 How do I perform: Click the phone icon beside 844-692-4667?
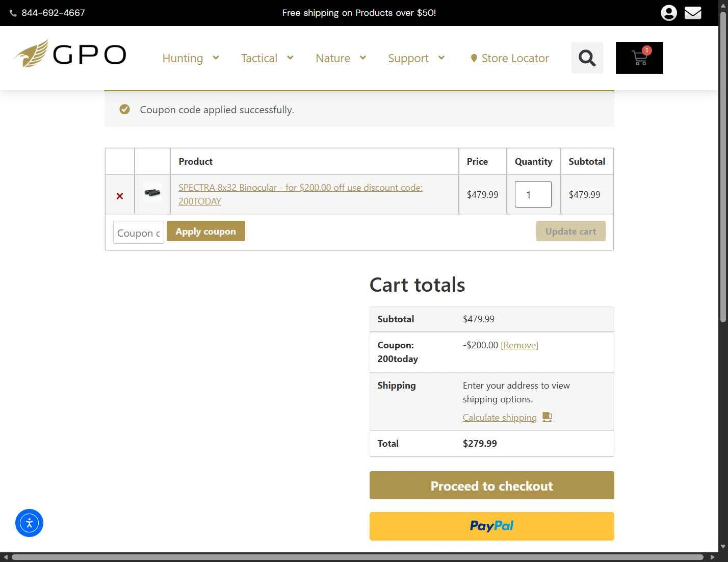tap(13, 13)
